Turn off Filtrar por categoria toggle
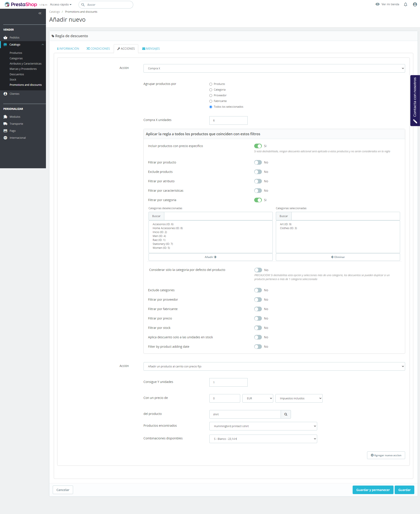420x514 pixels. tap(258, 200)
